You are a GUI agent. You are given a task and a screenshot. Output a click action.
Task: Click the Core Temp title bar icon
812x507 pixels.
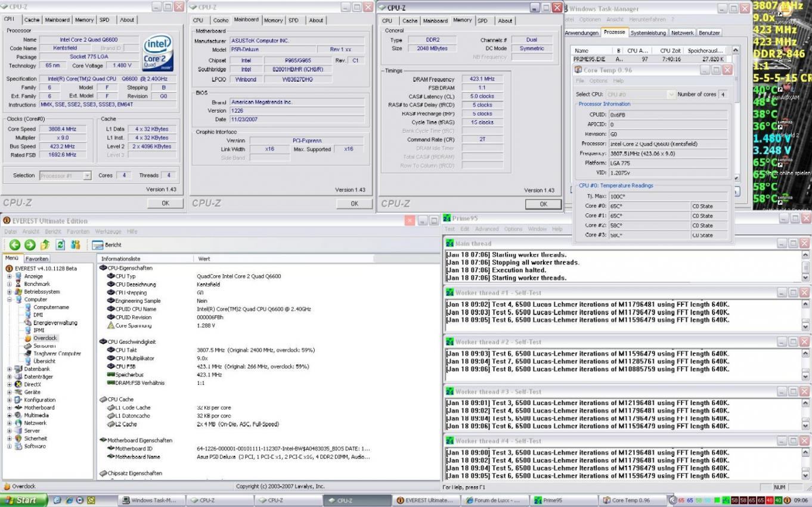578,70
